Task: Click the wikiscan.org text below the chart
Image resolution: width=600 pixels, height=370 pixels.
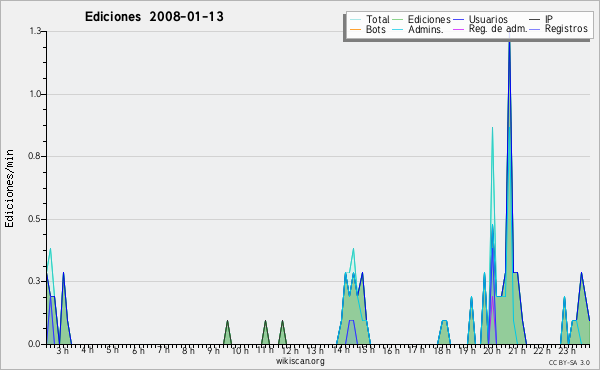Action: 300,361
